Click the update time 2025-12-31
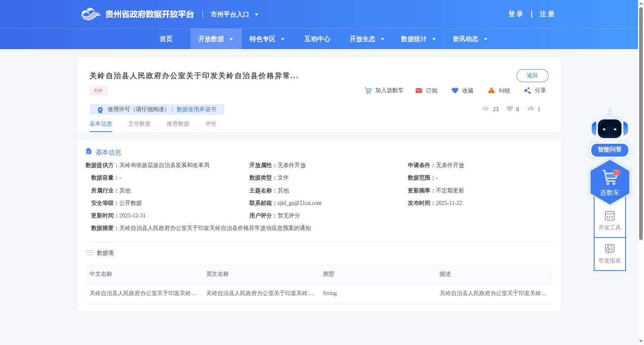Image resolution: width=644 pixels, height=345 pixels. click(132, 215)
